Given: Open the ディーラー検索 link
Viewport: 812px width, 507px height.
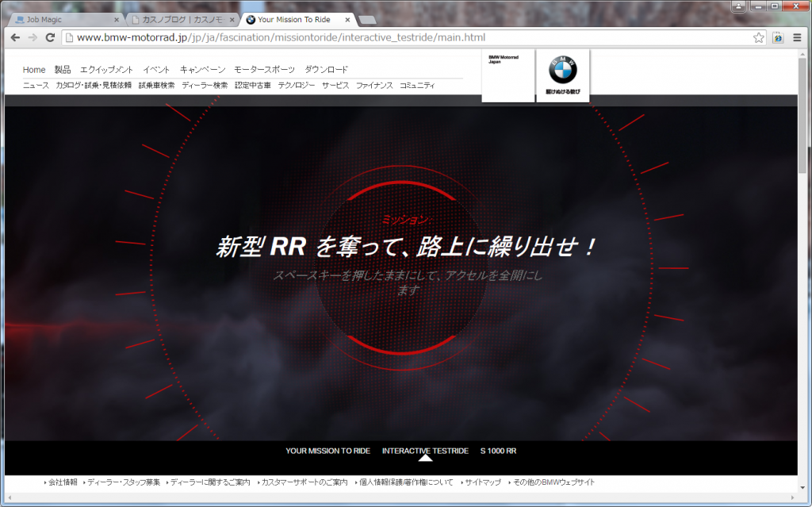Looking at the screenshot, I should (x=205, y=86).
